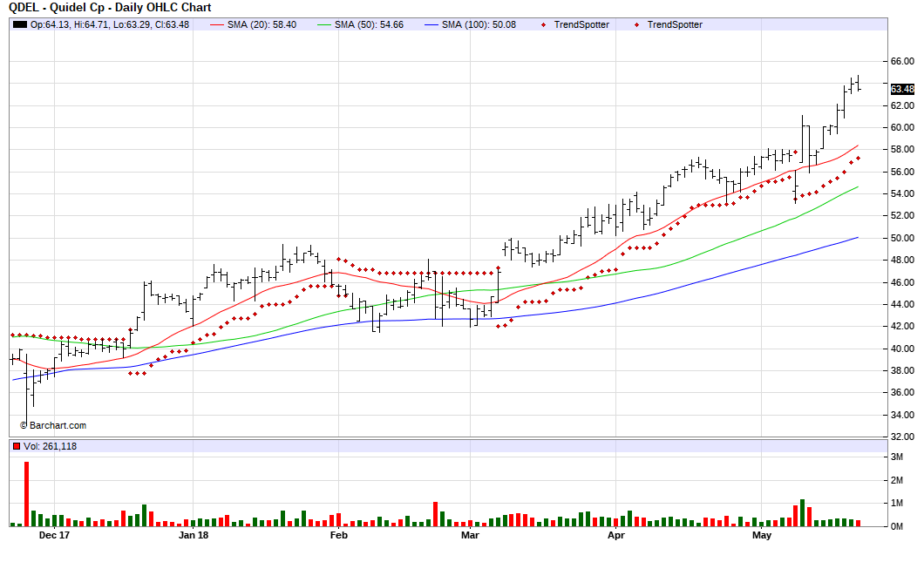The height and width of the screenshot is (562, 924).
Task: Click the 58.00 price axis label
Action: click(902, 150)
